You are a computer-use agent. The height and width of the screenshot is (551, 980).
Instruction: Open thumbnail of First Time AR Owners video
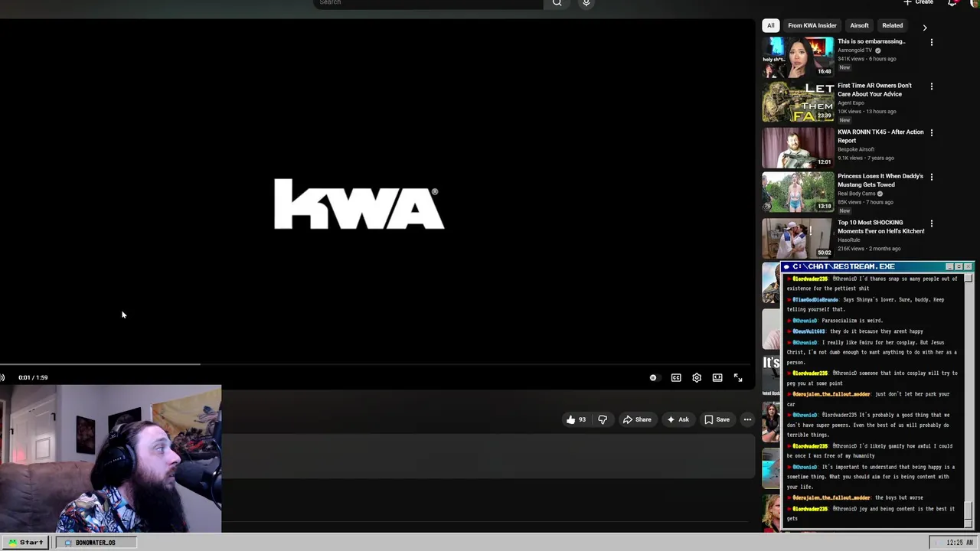[798, 102]
